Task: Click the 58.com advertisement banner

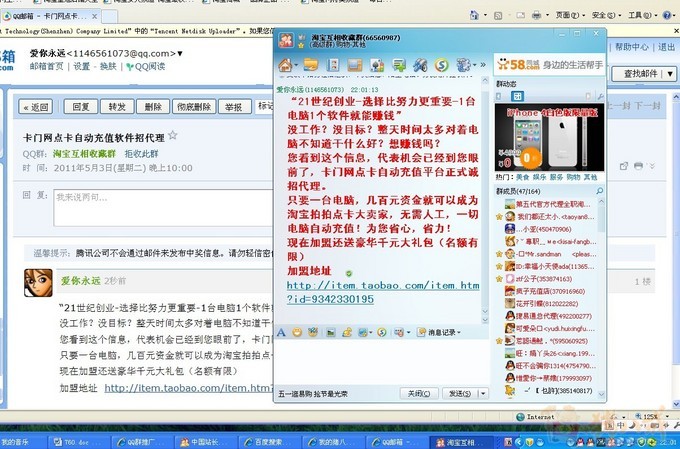Action: (x=549, y=65)
